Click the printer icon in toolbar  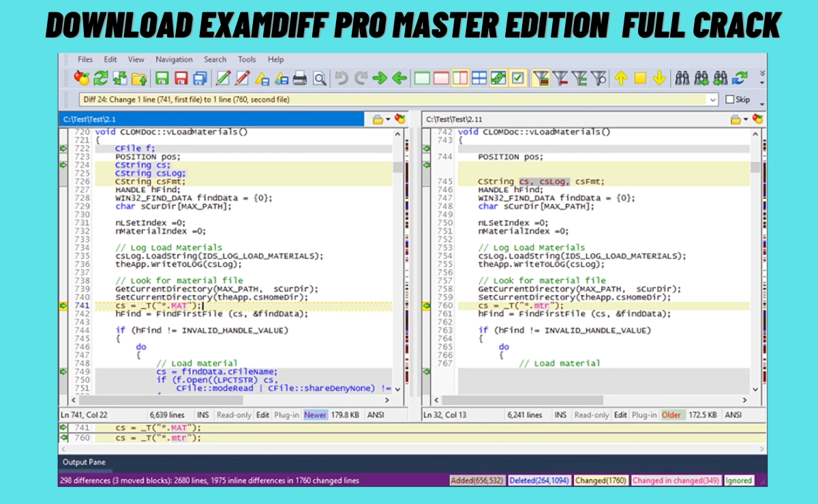pos(300,78)
